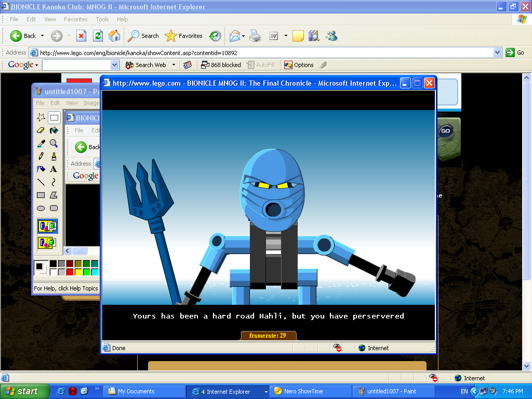Open the Edit menu in Internet Explorer
Image resolution: width=532 pixels, height=399 pixels.
(x=31, y=19)
